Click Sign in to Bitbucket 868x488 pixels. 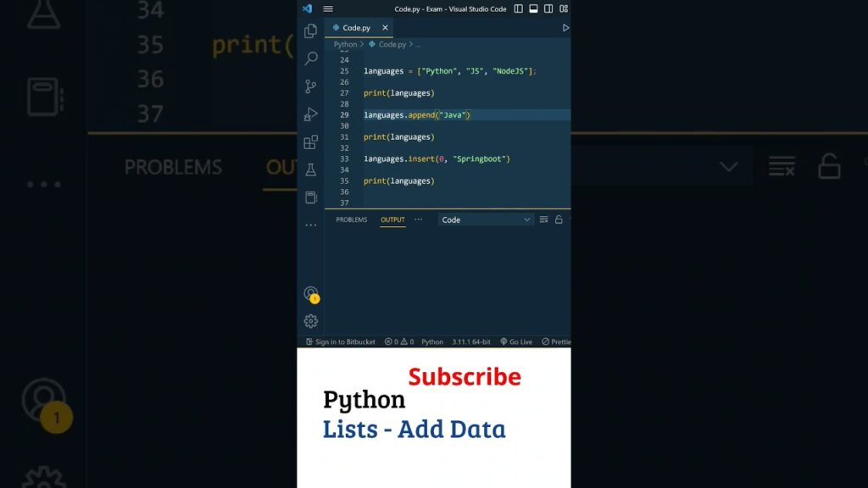(340, 342)
